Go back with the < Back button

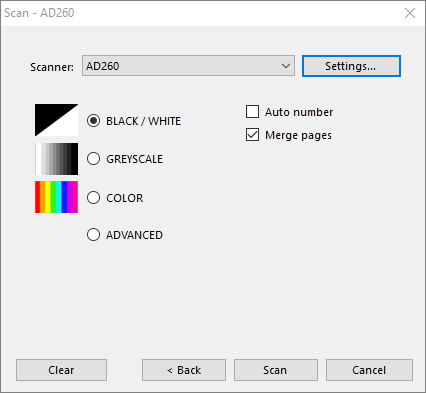pyautogui.click(x=184, y=370)
